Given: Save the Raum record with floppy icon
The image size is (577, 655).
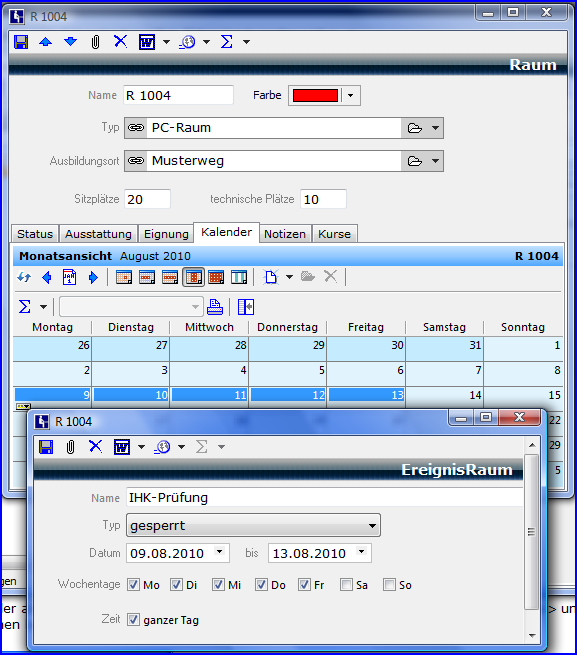Looking at the screenshot, I should tap(21, 42).
